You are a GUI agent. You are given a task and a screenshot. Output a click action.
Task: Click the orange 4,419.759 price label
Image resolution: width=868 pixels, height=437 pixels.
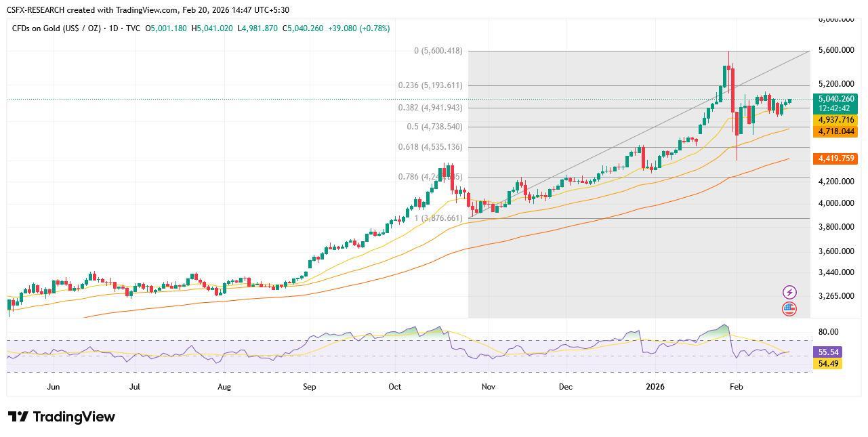pos(835,158)
